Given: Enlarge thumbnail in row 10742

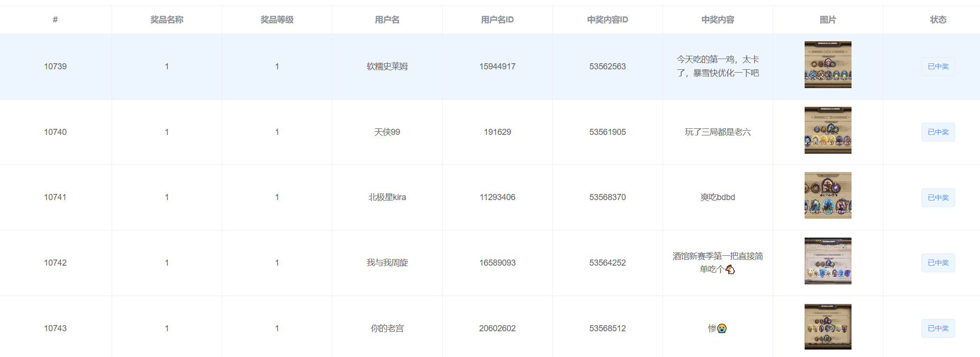Looking at the screenshot, I should point(828,261).
